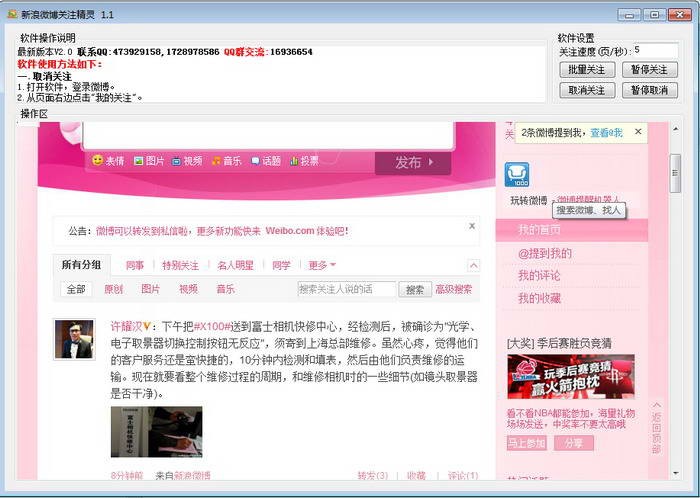The image size is (700, 498).
Task: Click the 分享 button
Action: click(x=574, y=443)
